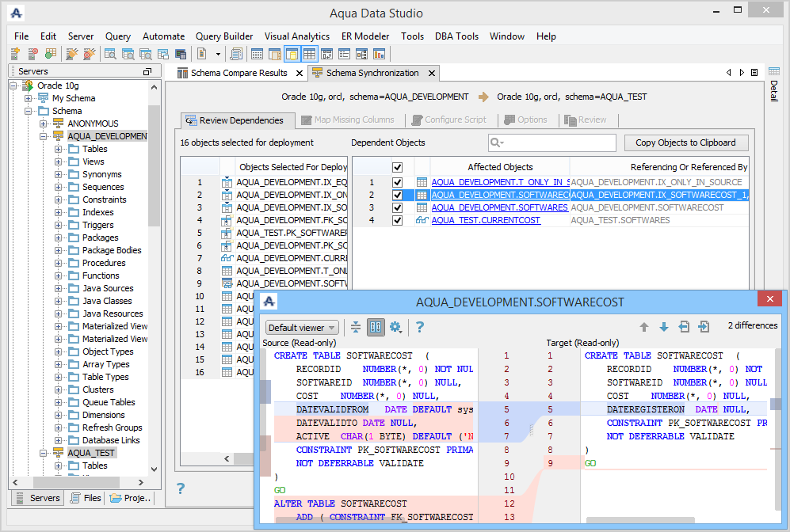Open diff settings gear icon
Image resolution: width=790 pixels, height=532 pixels.
coord(395,327)
